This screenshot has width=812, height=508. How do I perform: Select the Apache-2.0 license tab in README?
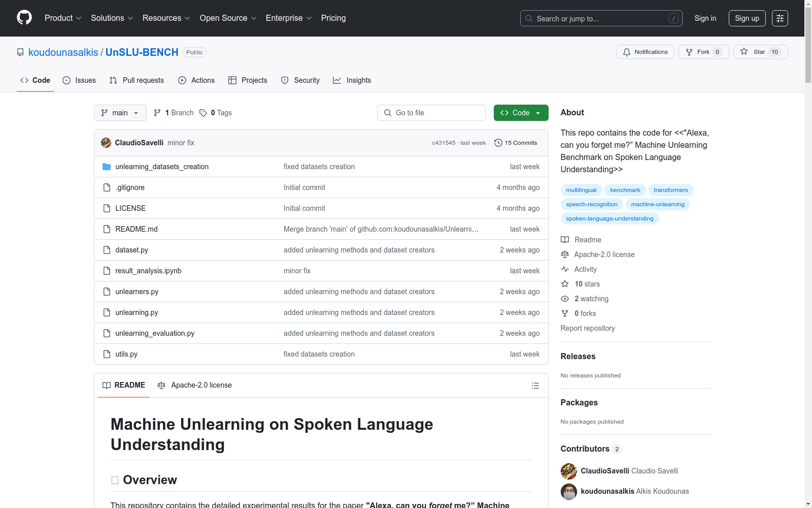tap(195, 386)
